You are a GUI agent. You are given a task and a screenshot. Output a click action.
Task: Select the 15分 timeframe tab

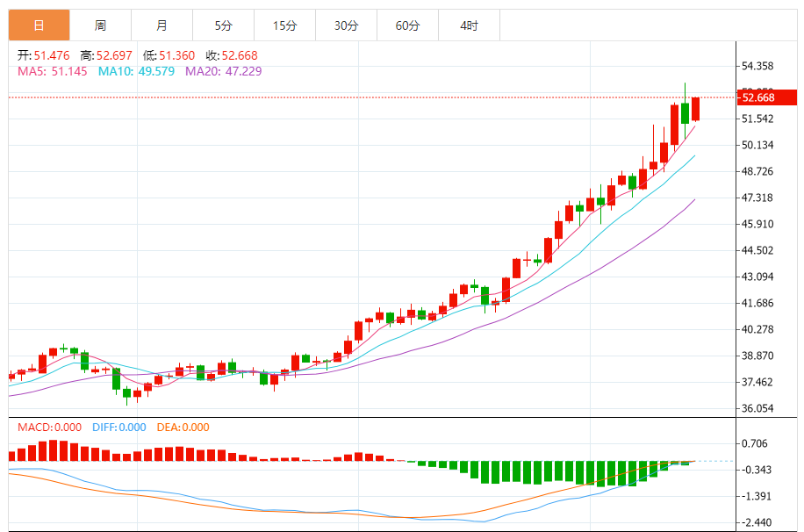284,25
